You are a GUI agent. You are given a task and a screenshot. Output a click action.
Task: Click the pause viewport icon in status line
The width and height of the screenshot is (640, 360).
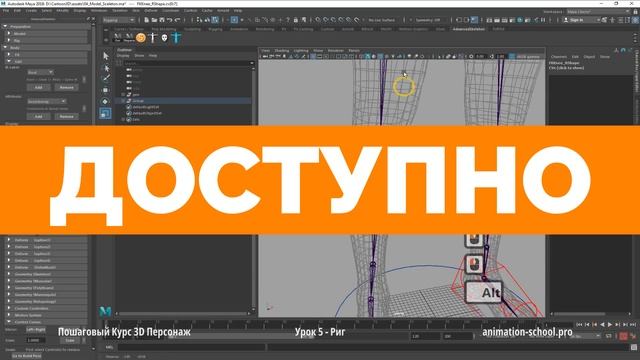point(543,20)
